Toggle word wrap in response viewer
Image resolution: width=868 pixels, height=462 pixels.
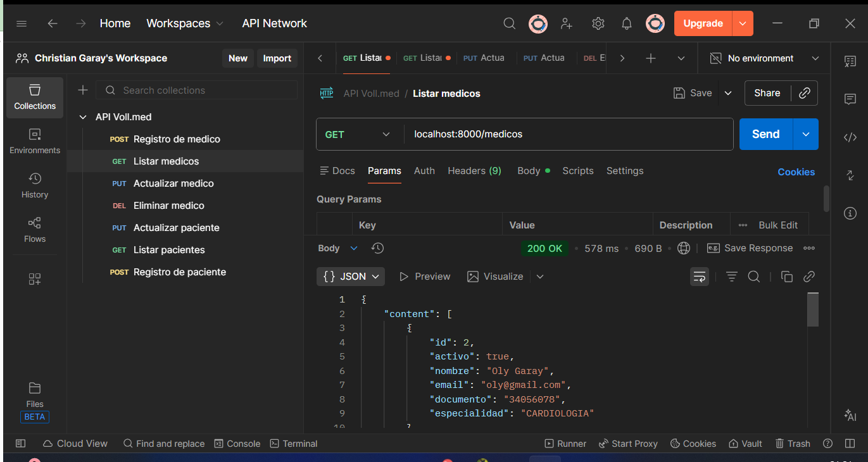pos(700,277)
